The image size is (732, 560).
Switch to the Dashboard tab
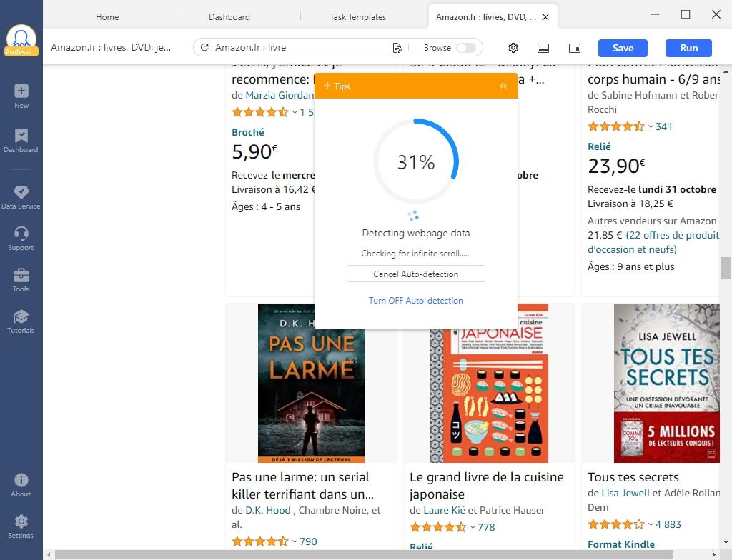pos(229,17)
